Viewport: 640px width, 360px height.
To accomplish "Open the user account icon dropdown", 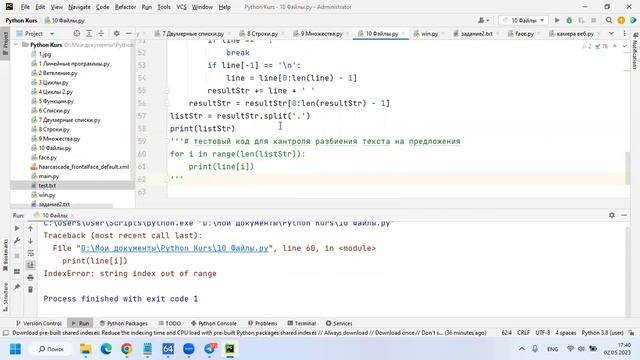I will 484,20.
